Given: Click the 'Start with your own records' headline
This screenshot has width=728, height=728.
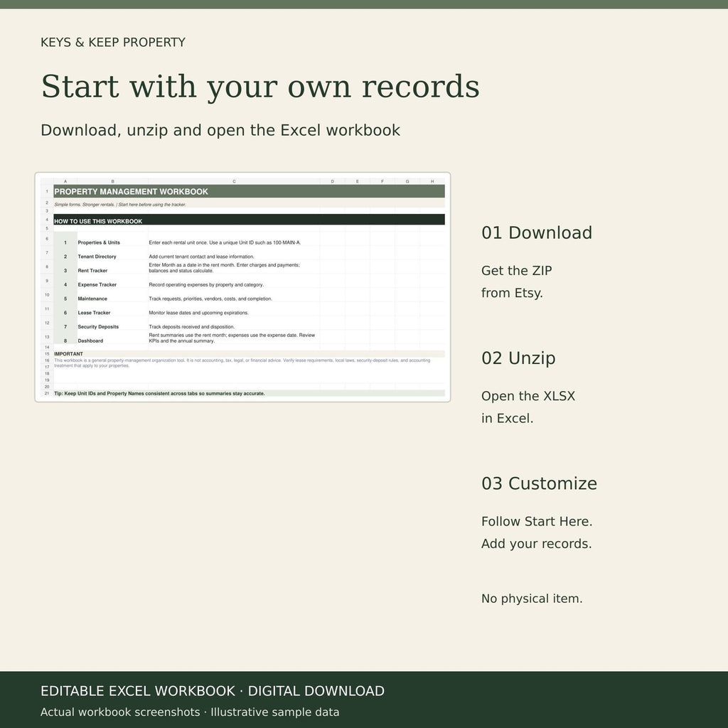Looking at the screenshot, I should (260, 87).
